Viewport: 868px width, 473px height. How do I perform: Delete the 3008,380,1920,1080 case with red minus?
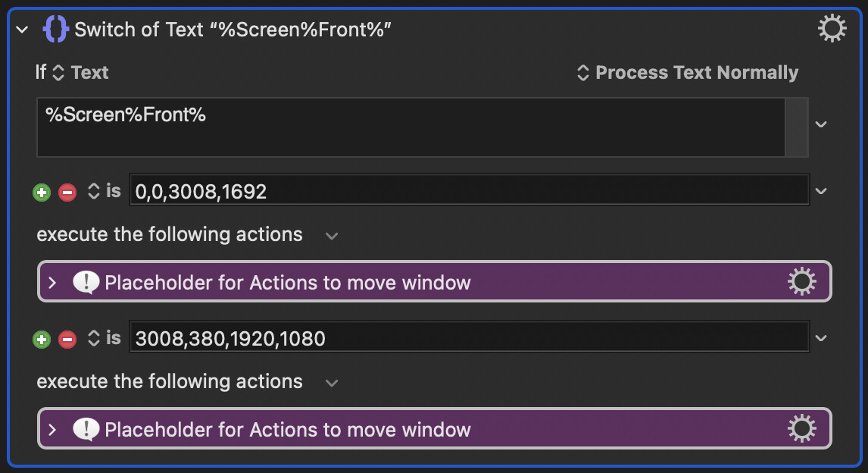point(67,339)
